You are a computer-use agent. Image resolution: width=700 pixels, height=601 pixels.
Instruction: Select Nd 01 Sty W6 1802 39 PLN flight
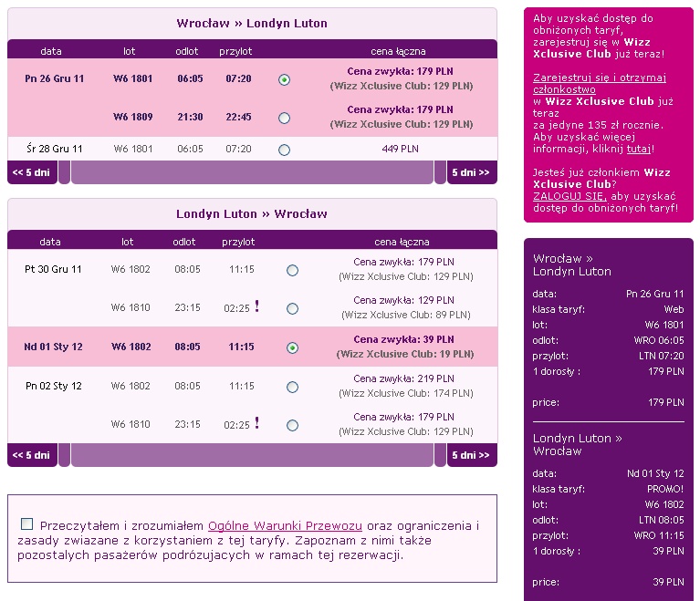292,348
